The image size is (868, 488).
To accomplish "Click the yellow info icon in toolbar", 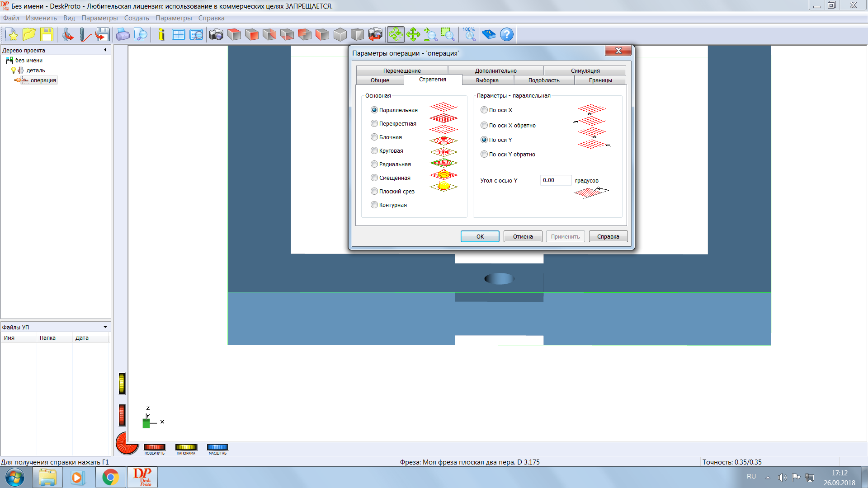I will click(x=161, y=35).
